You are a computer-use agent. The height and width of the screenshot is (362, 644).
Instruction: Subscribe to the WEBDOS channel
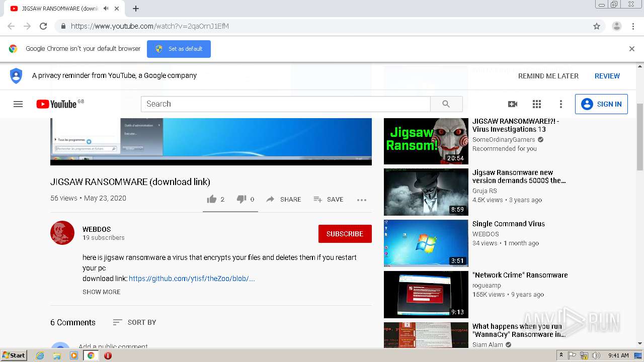[345, 234]
